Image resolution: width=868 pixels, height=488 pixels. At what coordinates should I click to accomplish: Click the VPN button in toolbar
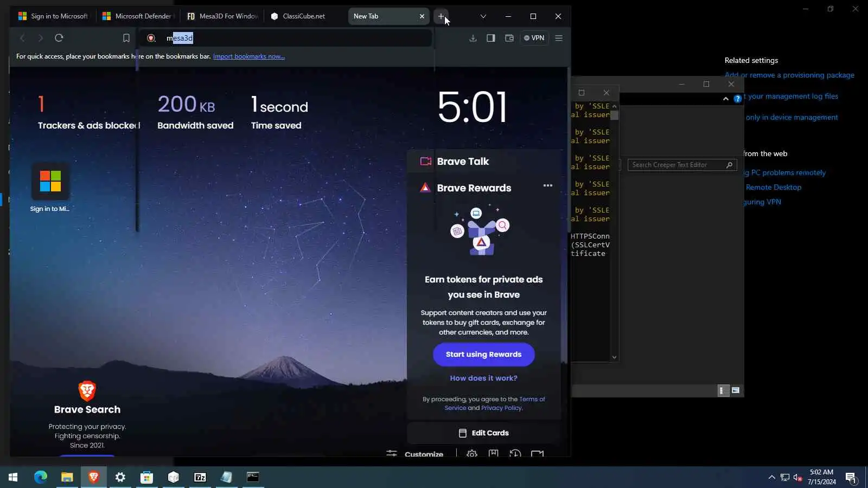pyautogui.click(x=534, y=38)
